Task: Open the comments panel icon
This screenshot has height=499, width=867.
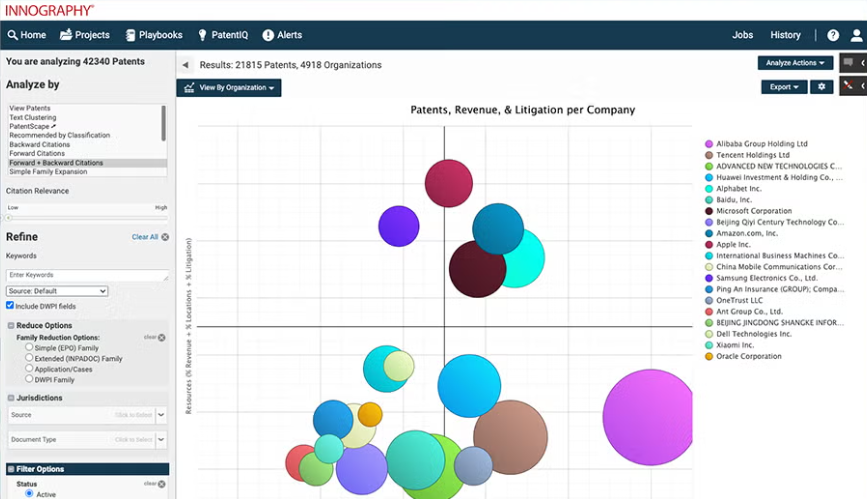Action: click(x=849, y=63)
